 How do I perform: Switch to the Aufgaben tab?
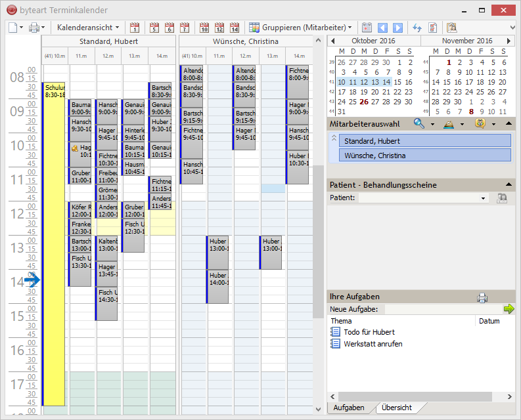point(349,408)
